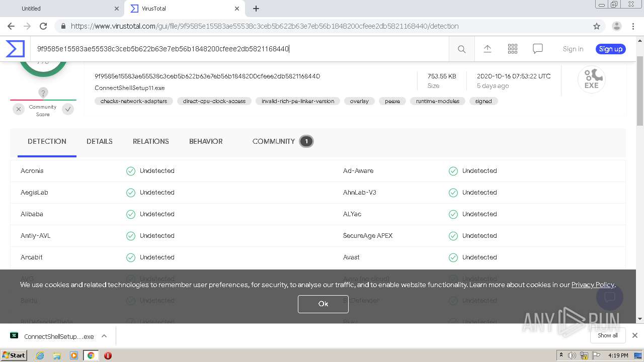This screenshot has height=362, width=644.
Task: Click the community score question mark
Action: 43,93
